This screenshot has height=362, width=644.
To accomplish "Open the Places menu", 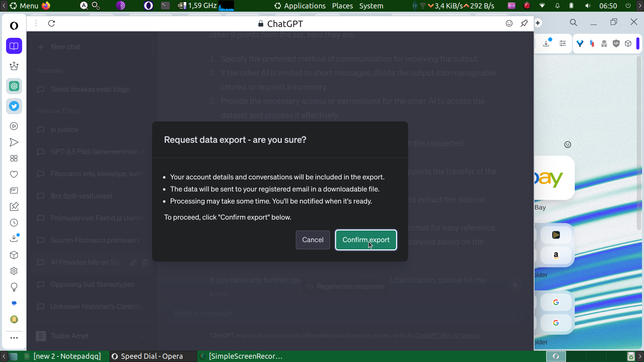I will pyautogui.click(x=343, y=6).
